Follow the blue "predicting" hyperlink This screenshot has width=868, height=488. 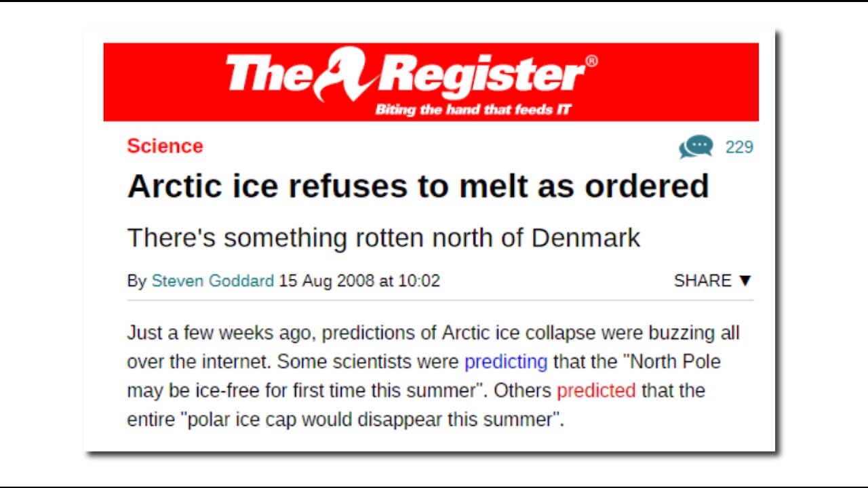point(506,362)
